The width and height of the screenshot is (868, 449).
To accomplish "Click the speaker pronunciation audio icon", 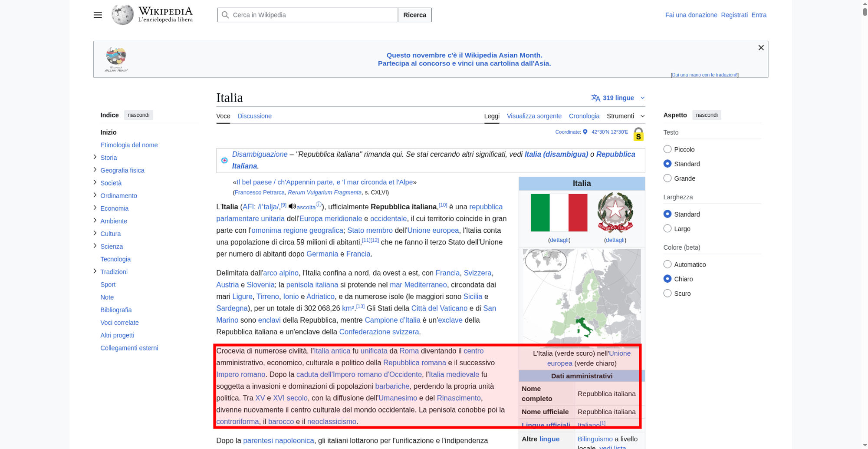I will click(x=292, y=206).
